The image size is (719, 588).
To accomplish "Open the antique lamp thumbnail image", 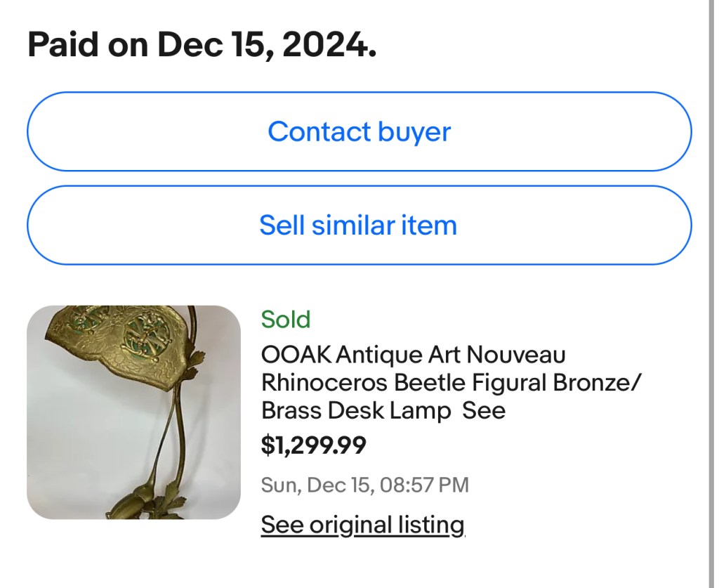I will pyautogui.click(x=133, y=412).
